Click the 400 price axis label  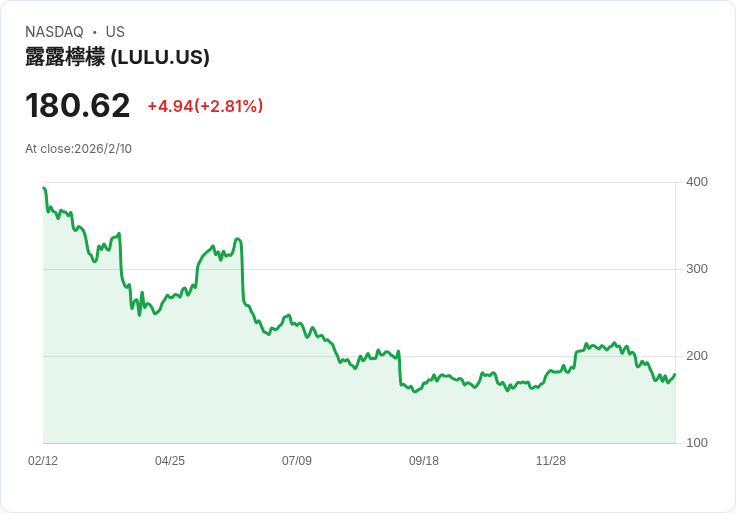click(697, 182)
